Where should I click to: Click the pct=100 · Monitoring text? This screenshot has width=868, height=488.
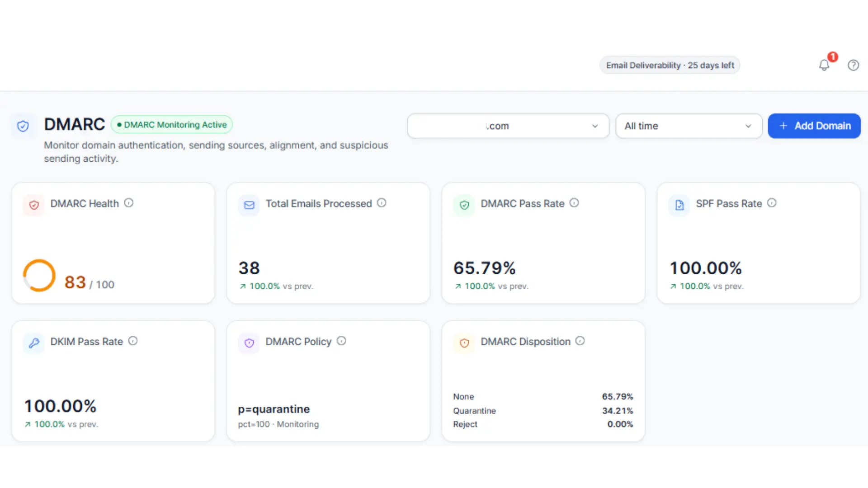pyautogui.click(x=278, y=424)
